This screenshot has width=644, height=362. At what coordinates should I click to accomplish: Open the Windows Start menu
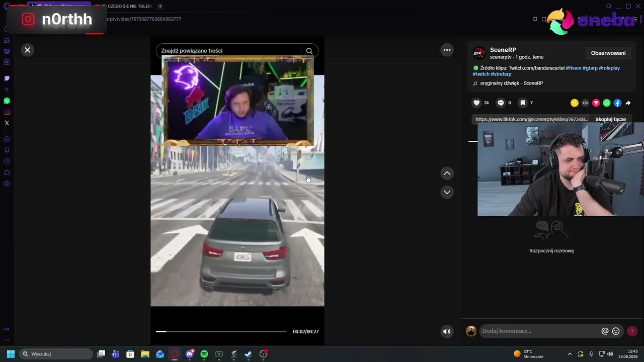(11, 354)
